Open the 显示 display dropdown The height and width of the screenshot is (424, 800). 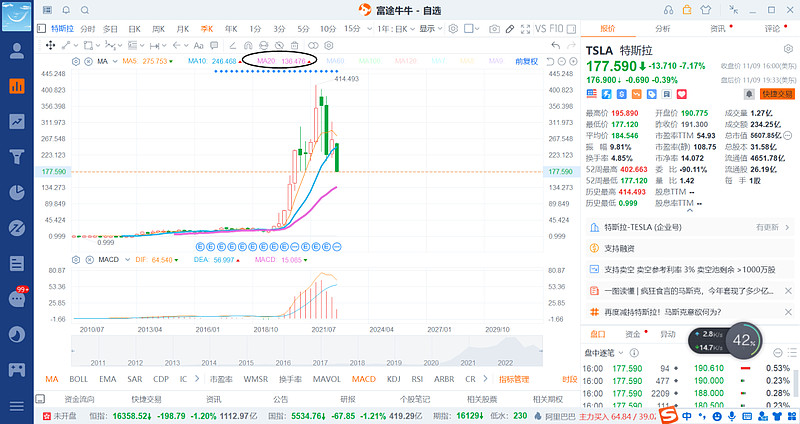click(x=431, y=29)
